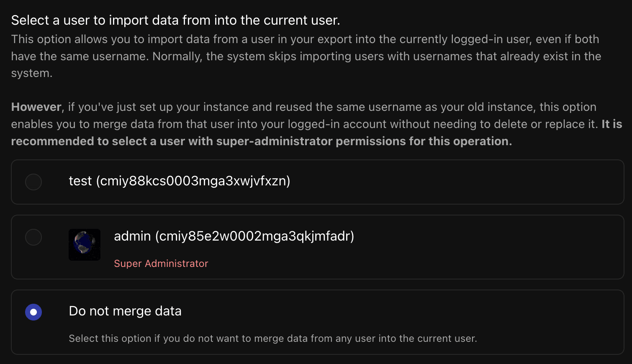Click the admin (cmiy85e2w0002mga3qkjmfadr) label
This screenshot has height=364, width=632.
[234, 236]
